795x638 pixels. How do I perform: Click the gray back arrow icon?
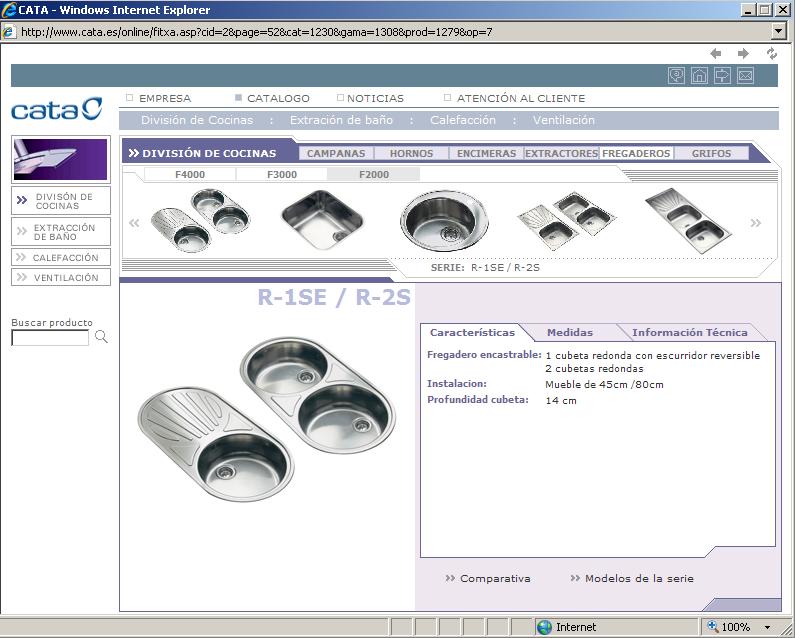716,53
